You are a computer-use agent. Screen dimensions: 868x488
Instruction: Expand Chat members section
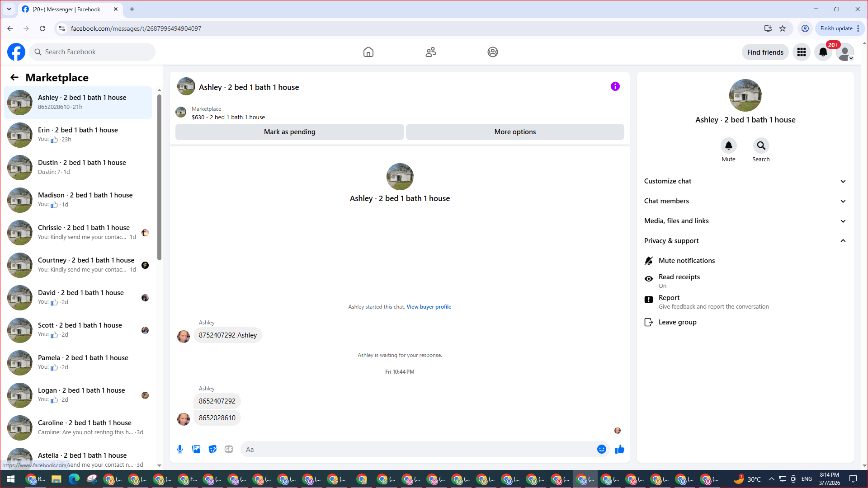coord(745,201)
